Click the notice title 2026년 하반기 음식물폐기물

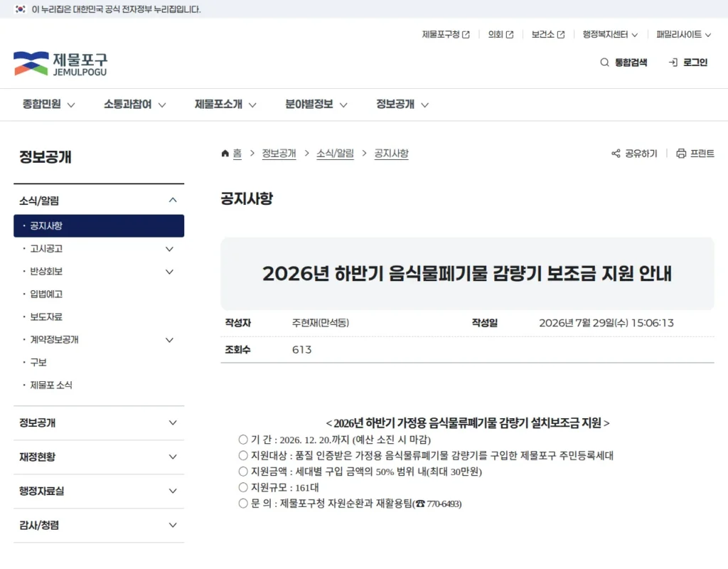click(467, 274)
